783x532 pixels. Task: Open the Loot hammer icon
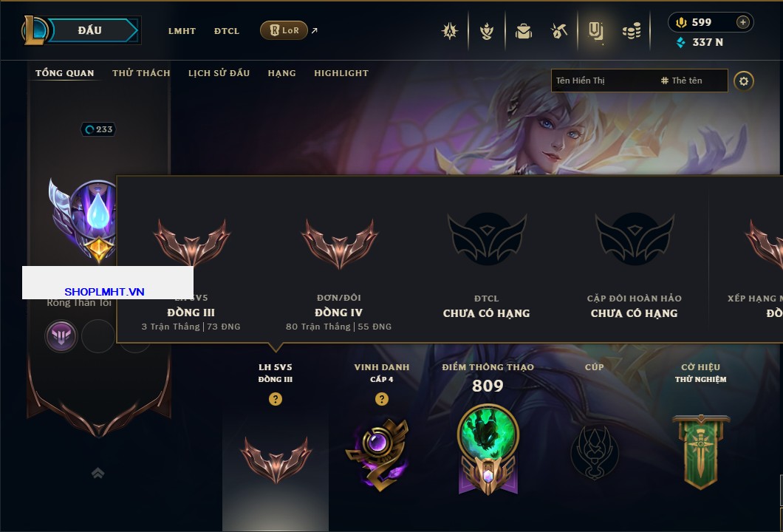click(559, 31)
